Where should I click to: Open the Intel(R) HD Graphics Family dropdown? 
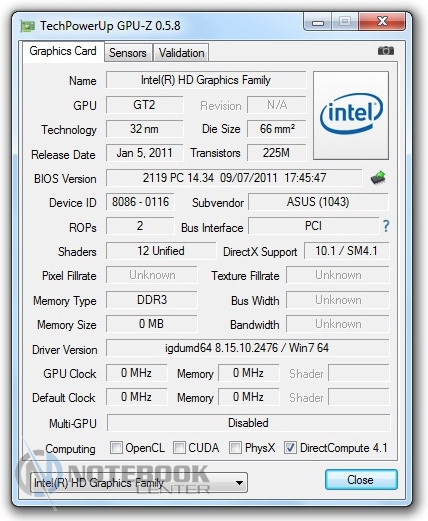pyautogui.click(x=139, y=482)
